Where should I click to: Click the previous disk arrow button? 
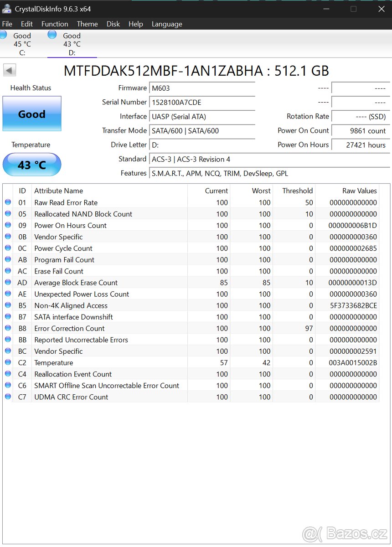(10, 70)
